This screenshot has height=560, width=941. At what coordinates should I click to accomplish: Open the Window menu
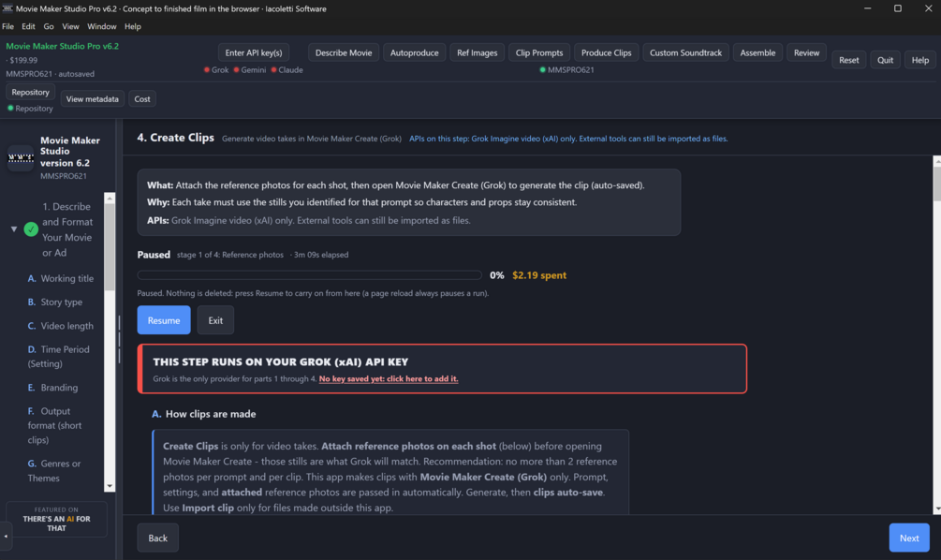(x=101, y=26)
